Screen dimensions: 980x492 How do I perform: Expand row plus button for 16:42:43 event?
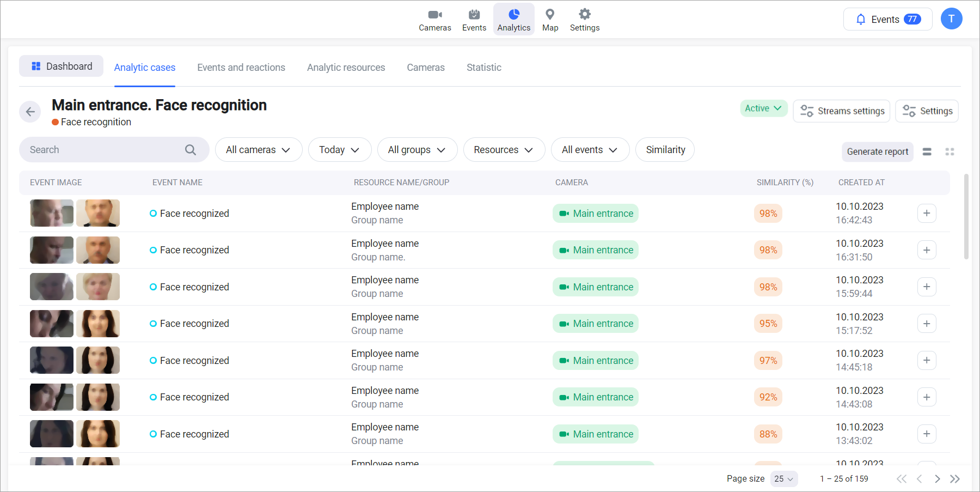(926, 214)
